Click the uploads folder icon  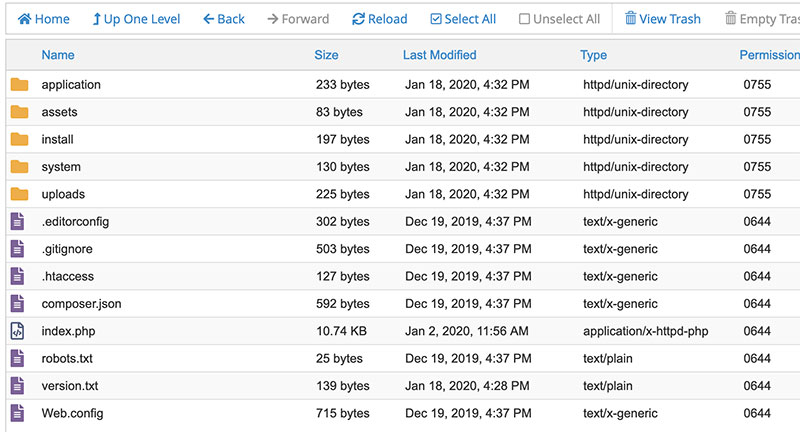coord(19,194)
